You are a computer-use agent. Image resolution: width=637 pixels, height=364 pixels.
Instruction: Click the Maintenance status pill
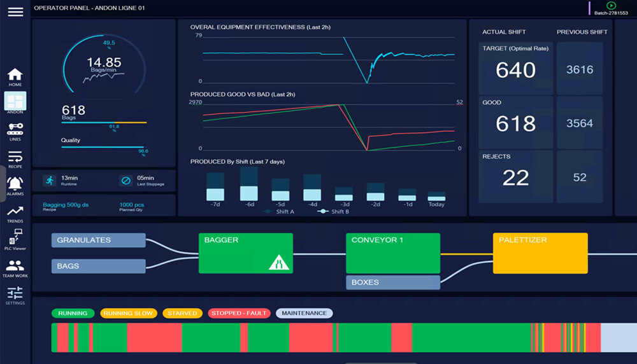[x=304, y=313]
